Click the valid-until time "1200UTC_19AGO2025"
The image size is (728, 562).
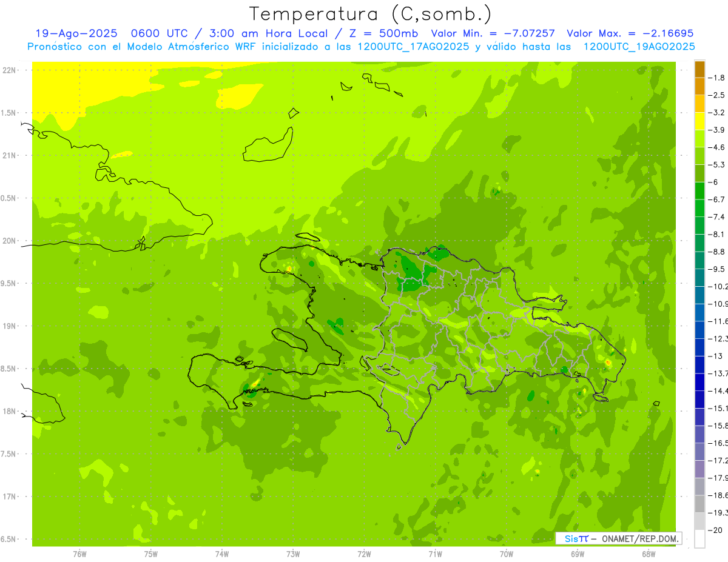639,47
